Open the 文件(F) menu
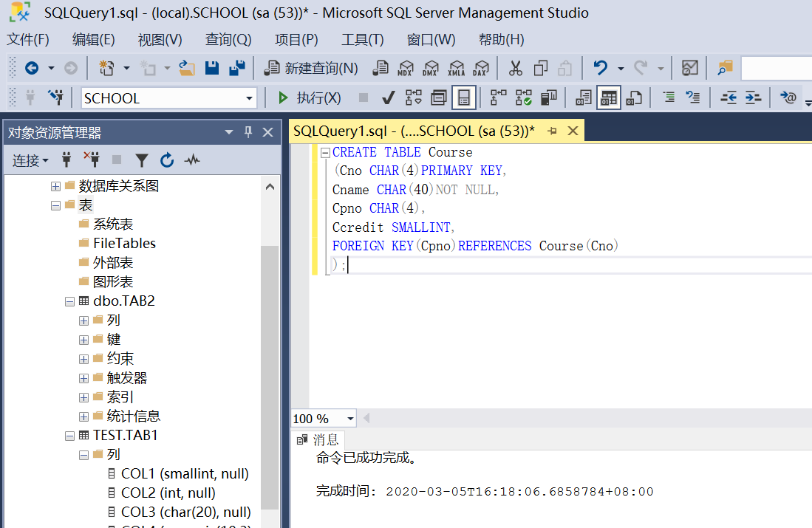The width and height of the screenshot is (812, 528). [x=27, y=39]
